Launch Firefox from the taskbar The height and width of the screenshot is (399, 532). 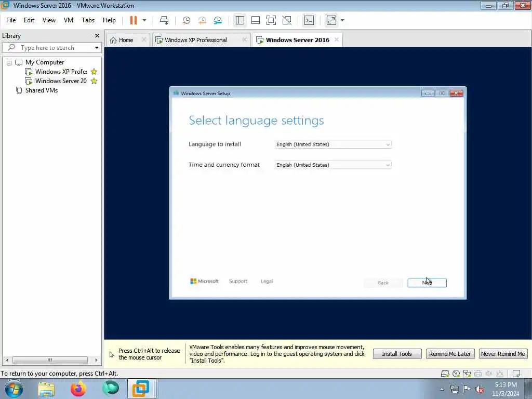tap(78, 389)
